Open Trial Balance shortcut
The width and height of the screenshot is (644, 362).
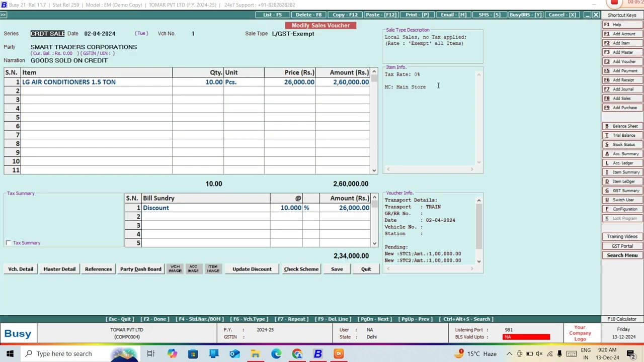(x=622, y=135)
